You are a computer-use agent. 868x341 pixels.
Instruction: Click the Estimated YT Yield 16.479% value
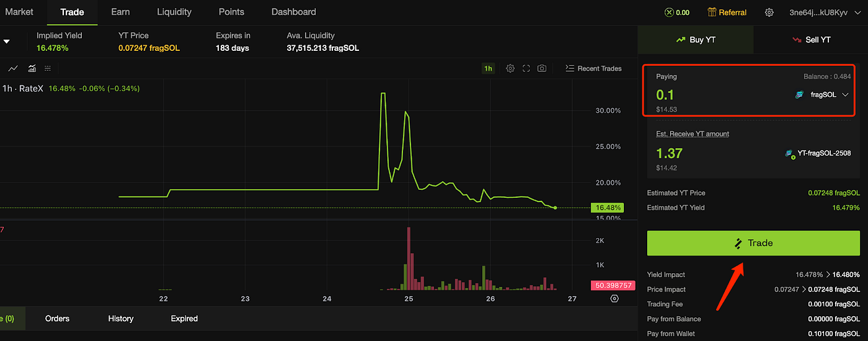846,208
